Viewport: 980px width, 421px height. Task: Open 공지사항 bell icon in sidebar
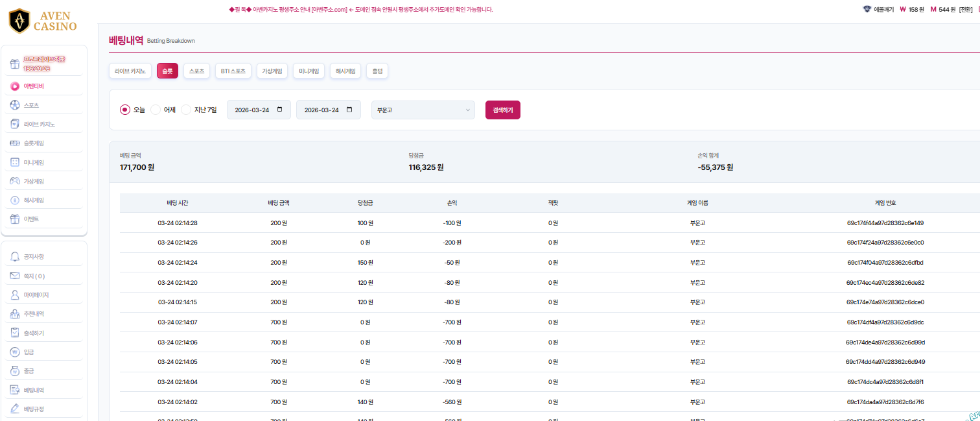click(15, 257)
